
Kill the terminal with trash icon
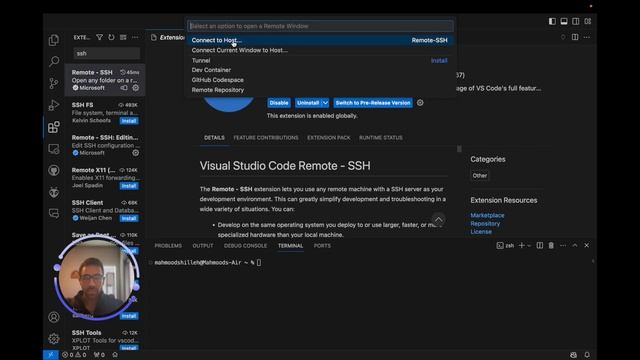551,245
